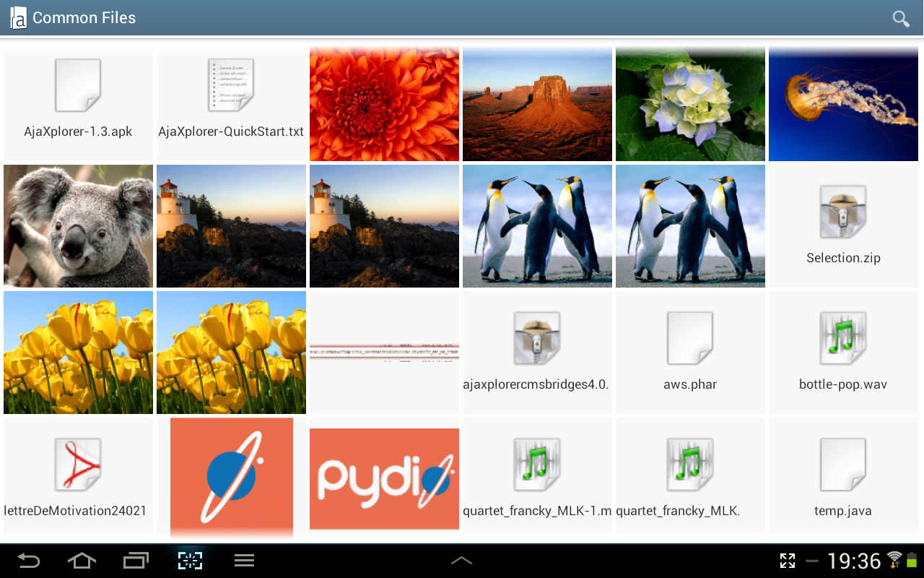
Task: Open the search icon in the top bar
Action: point(901,19)
